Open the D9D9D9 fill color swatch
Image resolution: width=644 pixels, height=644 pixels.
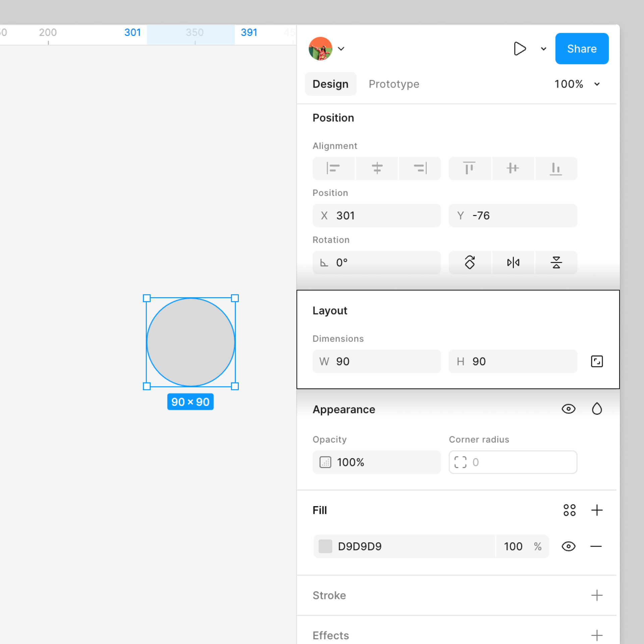point(325,546)
